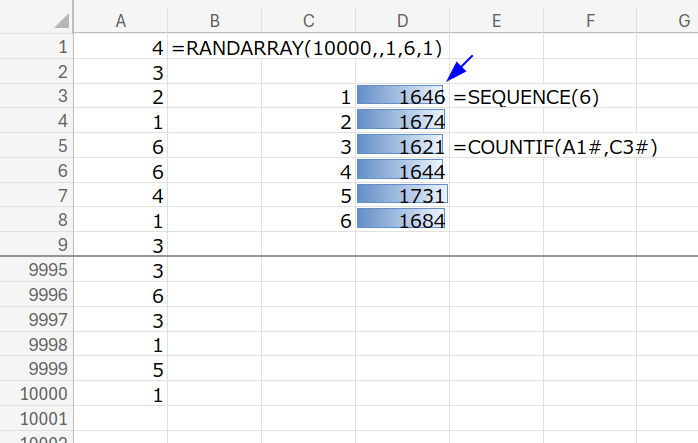Select cell A9999 containing value 5
Viewport: 698px width, 443px height.
pyautogui.click(x=120, y=369)
